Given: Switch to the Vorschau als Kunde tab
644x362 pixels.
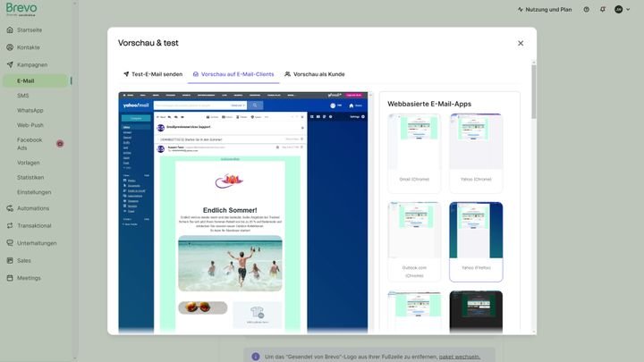Looking at the screenshot, I should 315,74.
